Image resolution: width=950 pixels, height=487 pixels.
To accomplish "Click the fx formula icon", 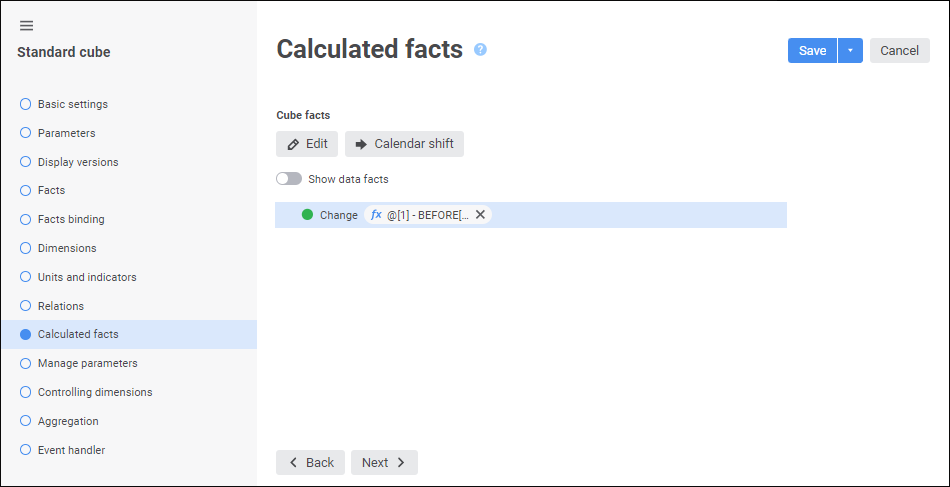I will point(376,215).
